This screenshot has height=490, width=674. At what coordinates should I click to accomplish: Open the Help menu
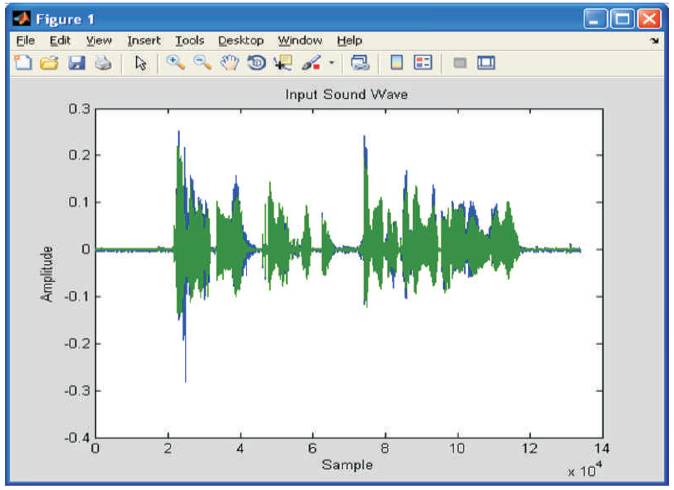[349, 40]
